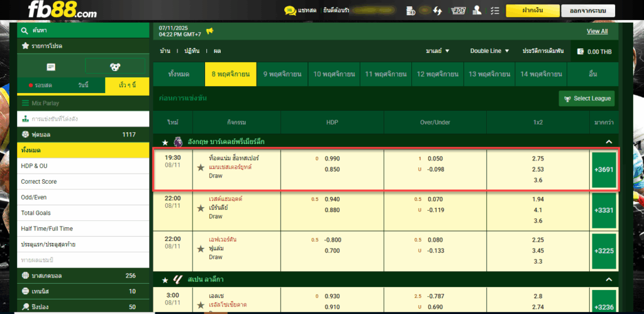
Task: Click the search magnifier icon
Action: tap(25, 30)
